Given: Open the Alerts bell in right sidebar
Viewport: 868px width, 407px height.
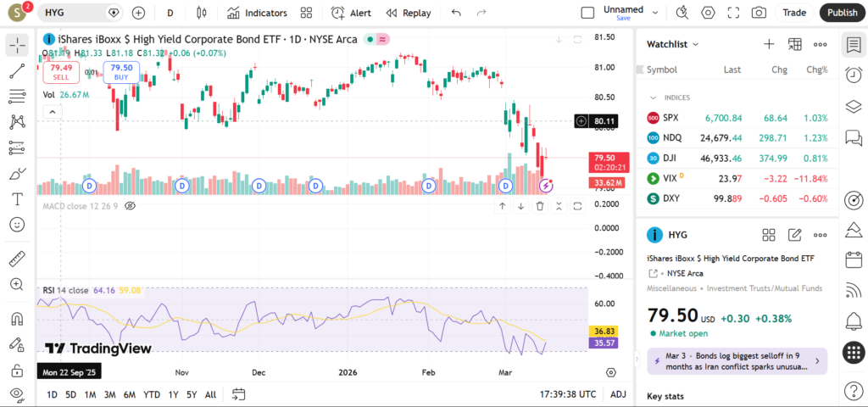Looking at the screenshot, I should point(854,321).
